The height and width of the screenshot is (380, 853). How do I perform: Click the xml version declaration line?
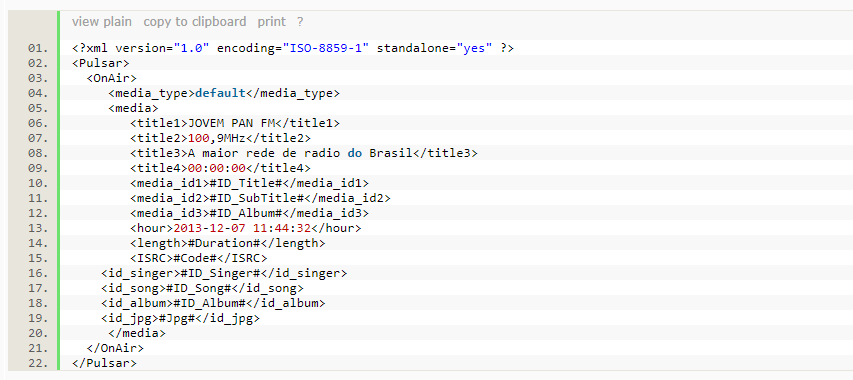293,48
